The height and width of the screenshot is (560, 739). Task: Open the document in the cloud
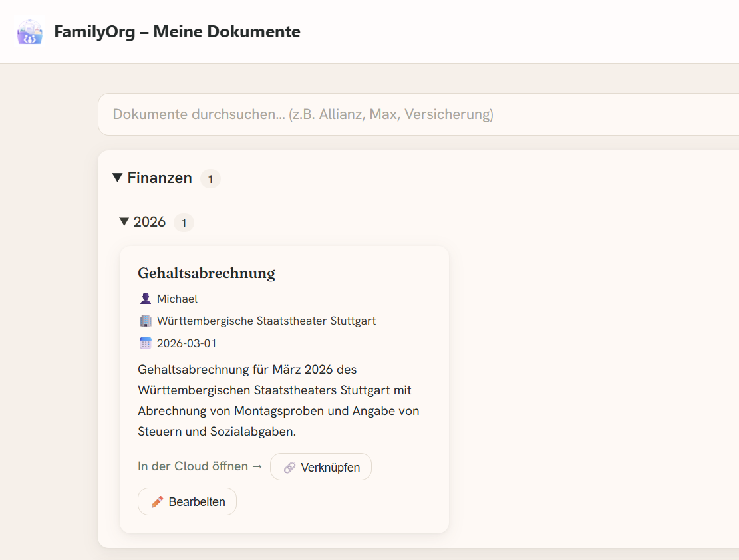[200, 466]
